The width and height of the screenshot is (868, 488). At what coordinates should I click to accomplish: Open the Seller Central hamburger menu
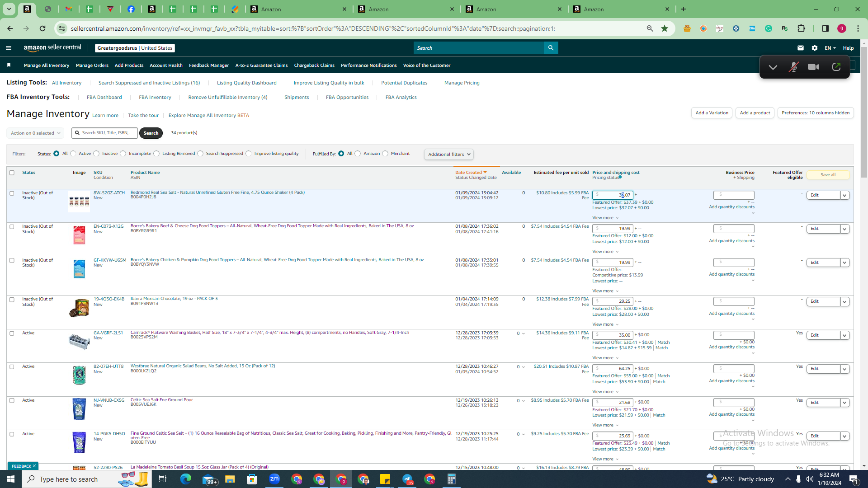tap(9, 48)
